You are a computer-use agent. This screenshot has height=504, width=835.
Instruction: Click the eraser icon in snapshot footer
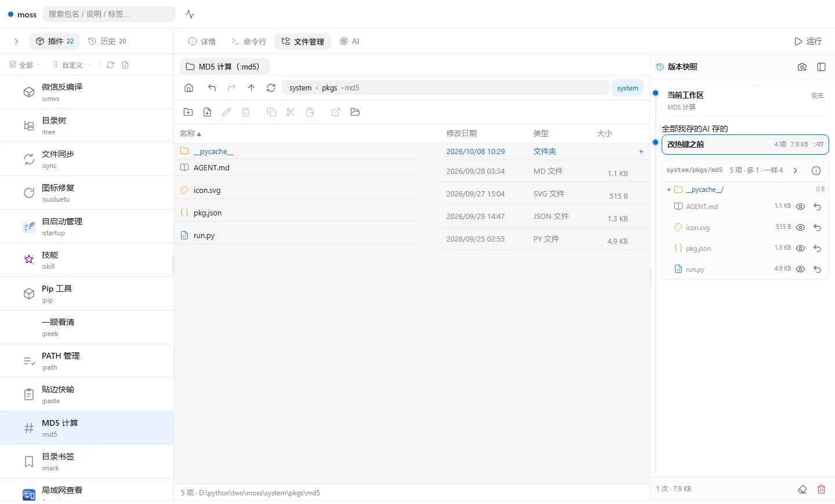tap(802, 490)
